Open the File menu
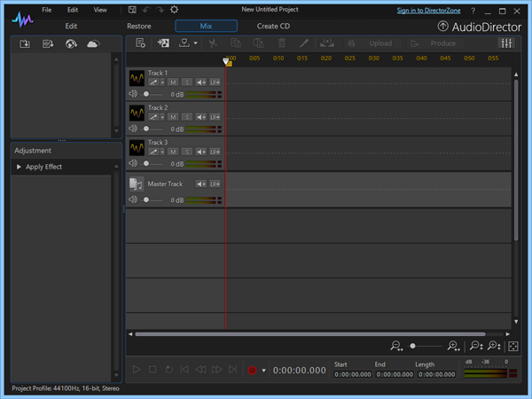This screenshot has height=399, width=532. point(46,10)
